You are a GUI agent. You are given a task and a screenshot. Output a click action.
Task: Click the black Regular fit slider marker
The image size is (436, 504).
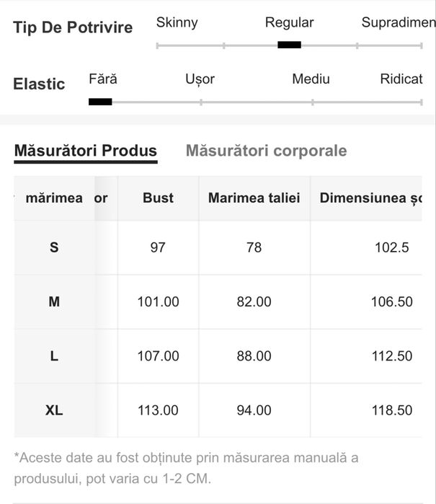click(289, 45)
